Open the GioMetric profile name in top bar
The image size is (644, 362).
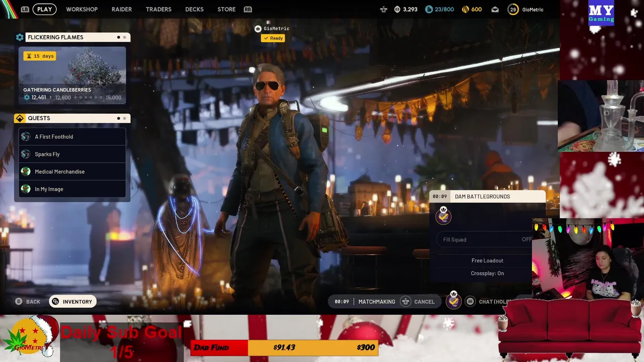click(532, 9)
